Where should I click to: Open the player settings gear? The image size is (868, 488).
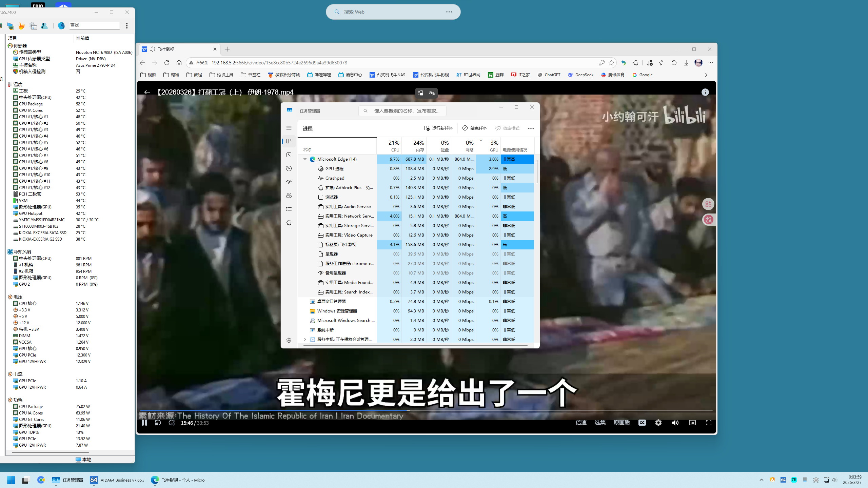pos(658,423)
